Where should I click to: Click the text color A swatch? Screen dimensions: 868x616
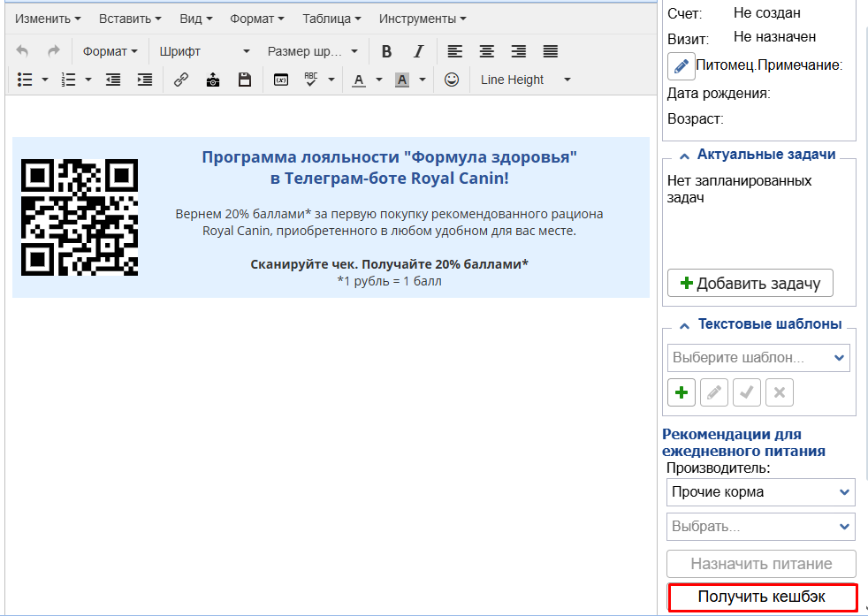point(358,80)
